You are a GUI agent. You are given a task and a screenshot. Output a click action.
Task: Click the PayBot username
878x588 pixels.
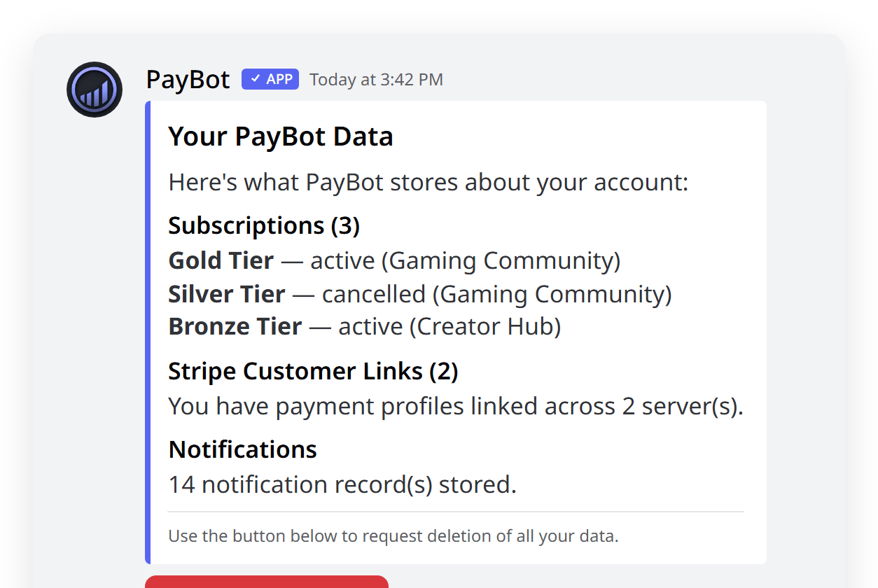click(x=187, y=79)
